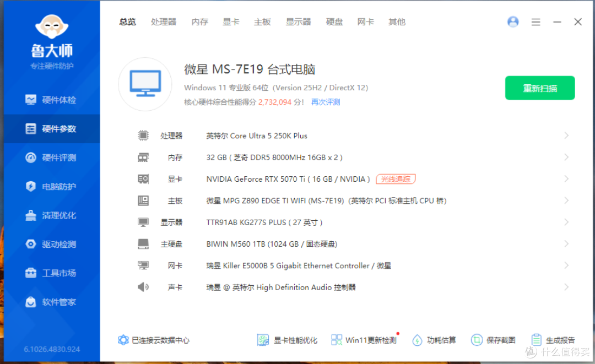Open the user account avatar icon

(x=513, y=22)
